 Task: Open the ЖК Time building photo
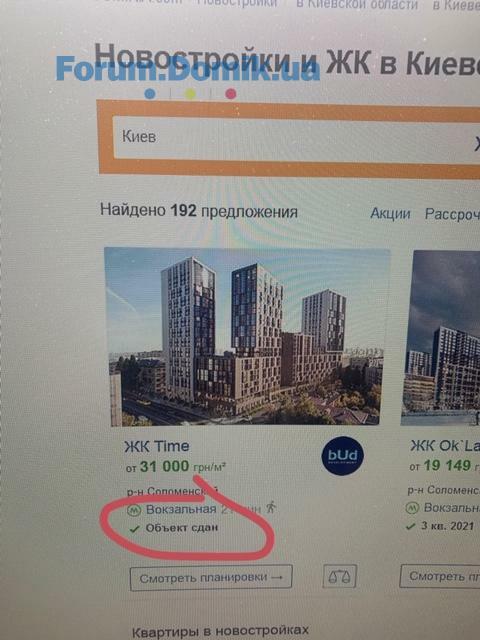click(245, 337)
